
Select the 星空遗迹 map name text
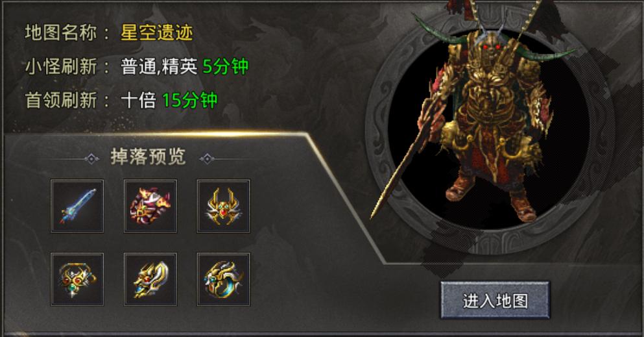156,32
